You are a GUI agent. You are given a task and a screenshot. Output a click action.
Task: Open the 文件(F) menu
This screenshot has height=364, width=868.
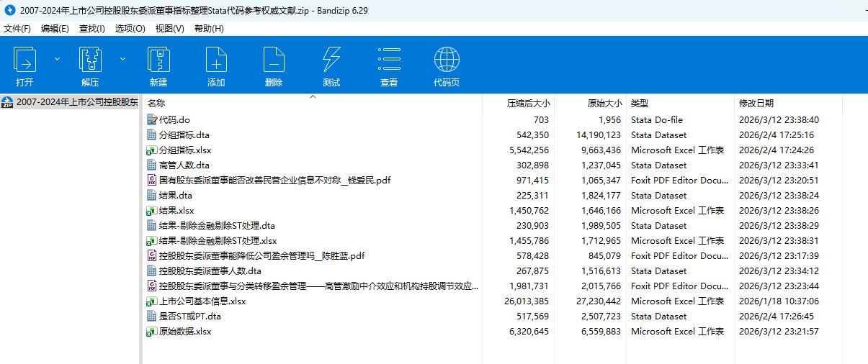[17, 28]
